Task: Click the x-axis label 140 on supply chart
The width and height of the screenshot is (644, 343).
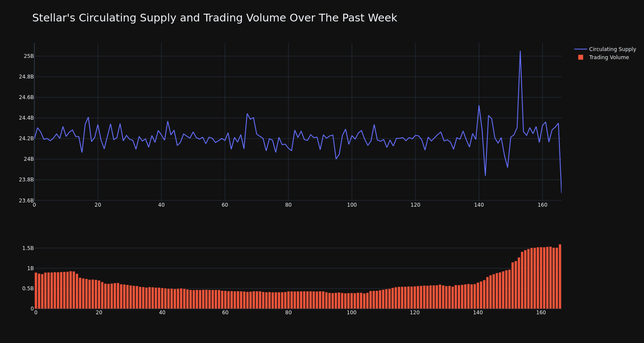Action: (479, 205)
